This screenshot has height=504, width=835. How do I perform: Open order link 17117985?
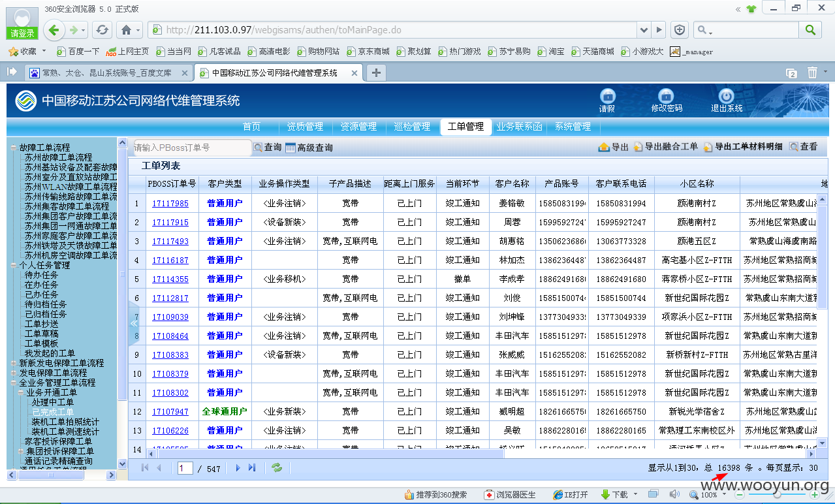point(170,204)
